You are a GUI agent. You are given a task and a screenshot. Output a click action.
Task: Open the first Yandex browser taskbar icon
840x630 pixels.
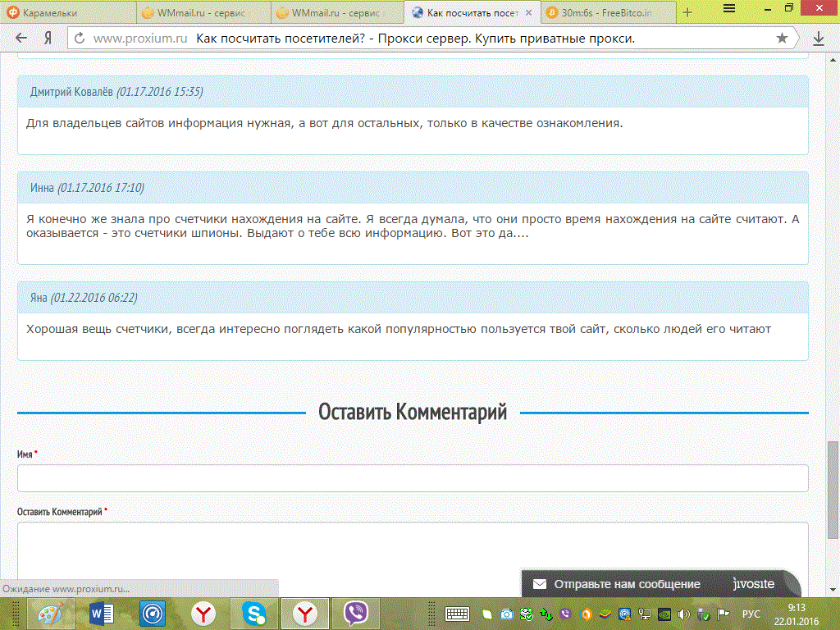pos(203,614)
